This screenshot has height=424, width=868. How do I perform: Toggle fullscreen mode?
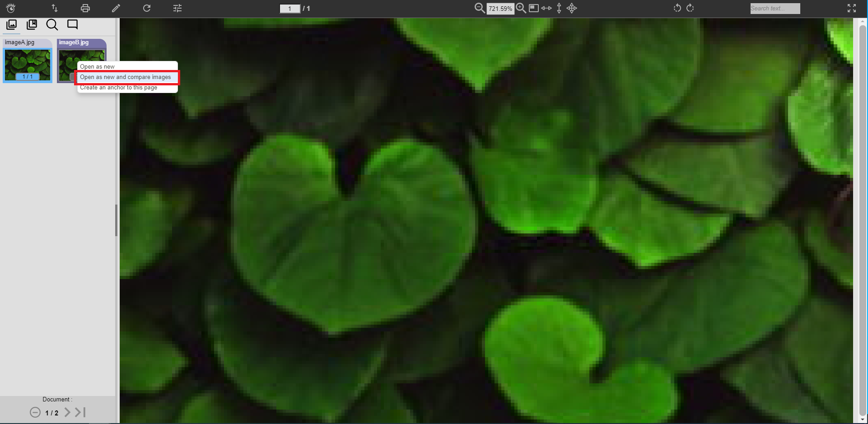click(852, 8)
